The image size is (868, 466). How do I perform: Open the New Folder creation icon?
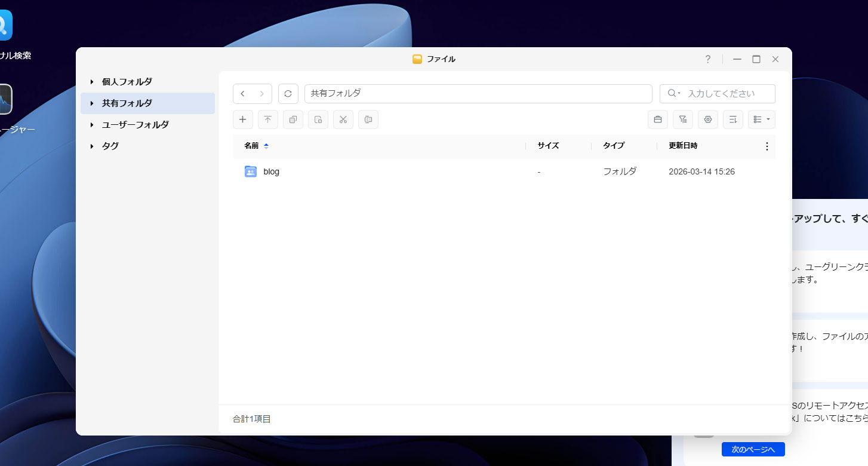[x=242, y=119]
